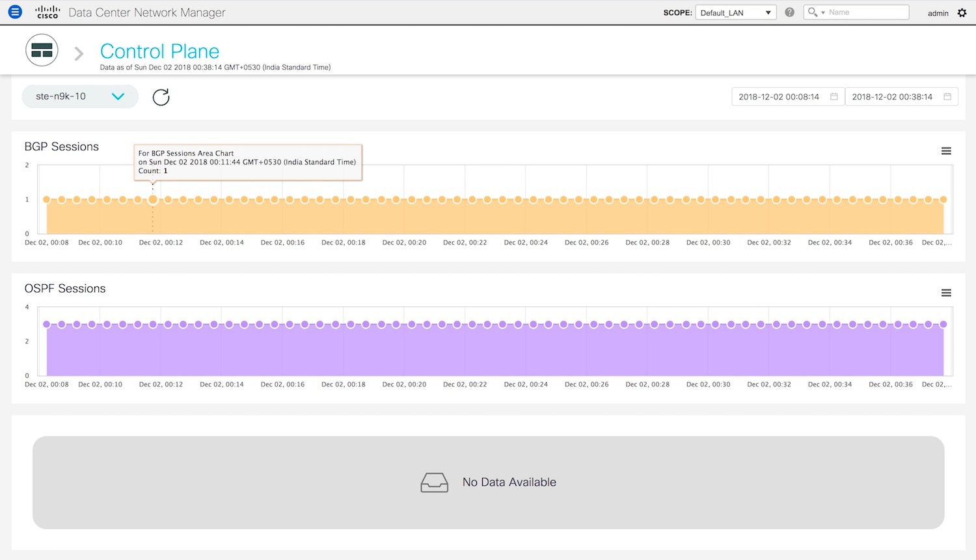Image resolution: width=976 pixels, height=560 pixels.
Task: Click the Data Center Network Manager title
Action: tap(147, 12)
